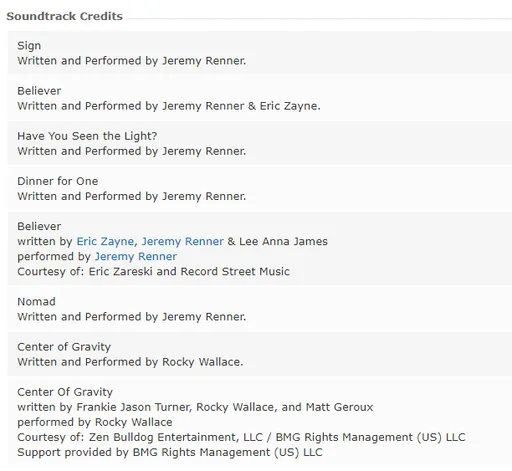Click the Nomad song title
This screenshot has height=471, width=512.
click(x=36, y=301)
